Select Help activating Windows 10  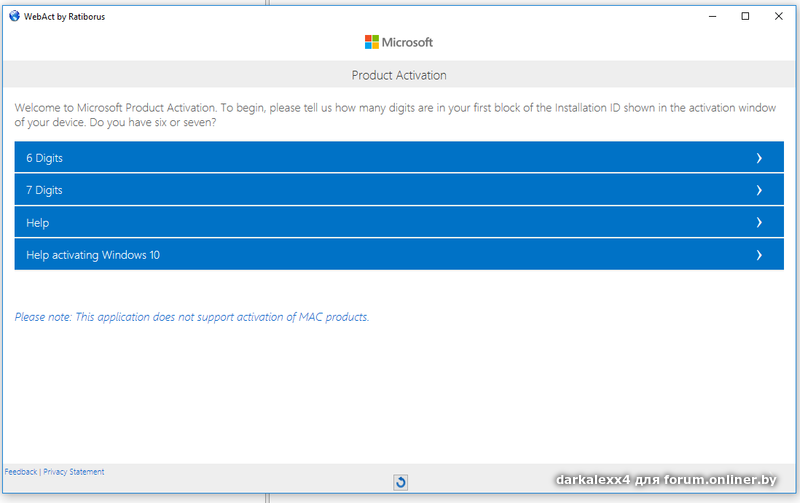(93, 255)
